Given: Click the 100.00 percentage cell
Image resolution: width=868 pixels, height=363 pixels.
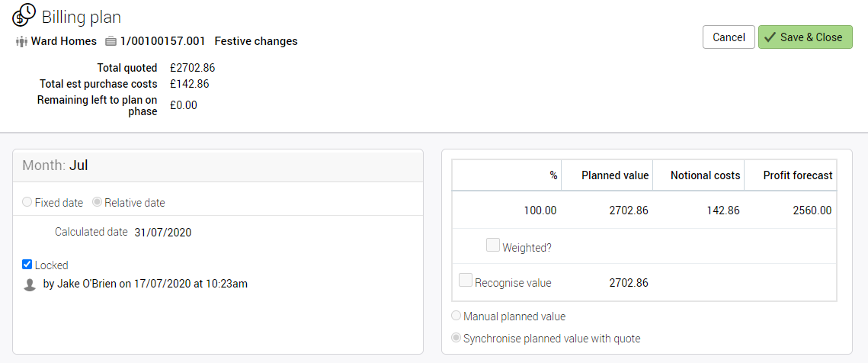Looking at the screenshot, I should (540, 210).
